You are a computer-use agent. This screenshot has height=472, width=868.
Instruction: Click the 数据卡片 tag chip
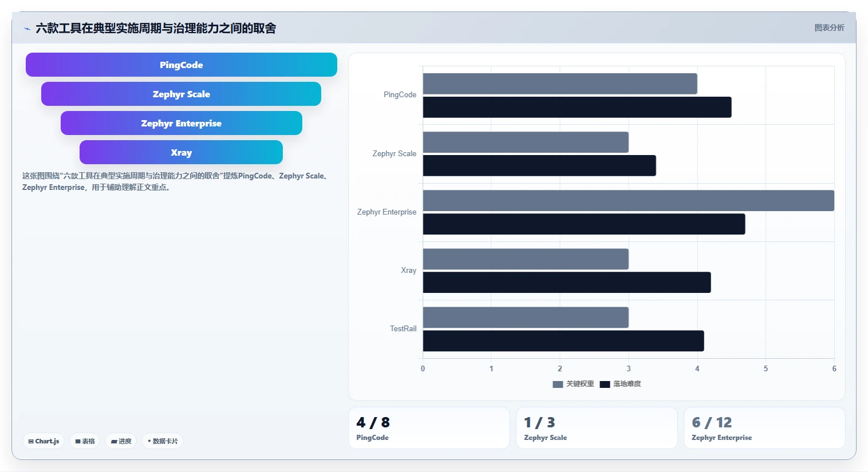[x=163, y=441]
